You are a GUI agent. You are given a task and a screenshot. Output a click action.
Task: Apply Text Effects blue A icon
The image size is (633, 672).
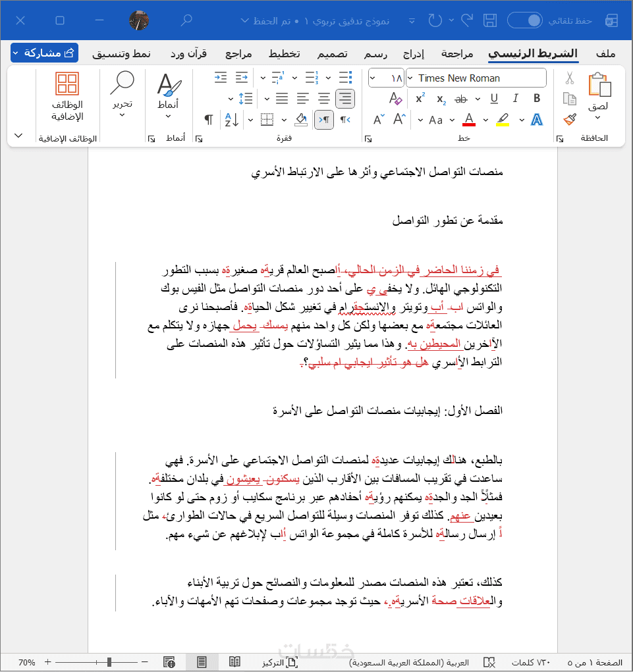pyautogui.click(x=537, y=120)
